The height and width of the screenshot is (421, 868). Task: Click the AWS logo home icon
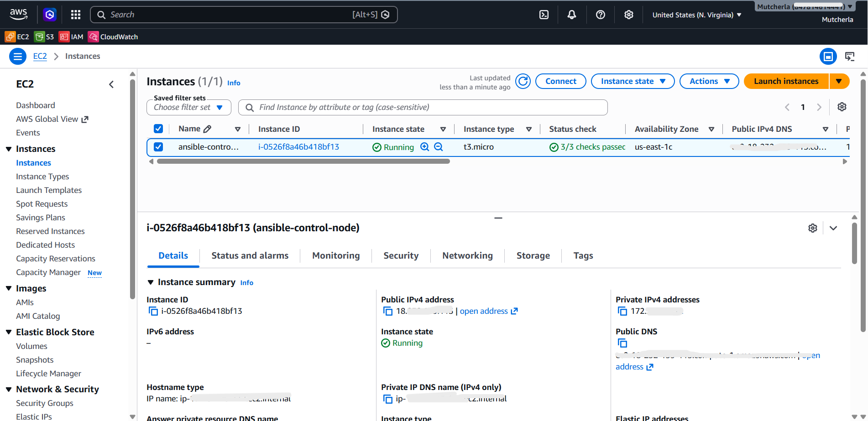[19, 15]
